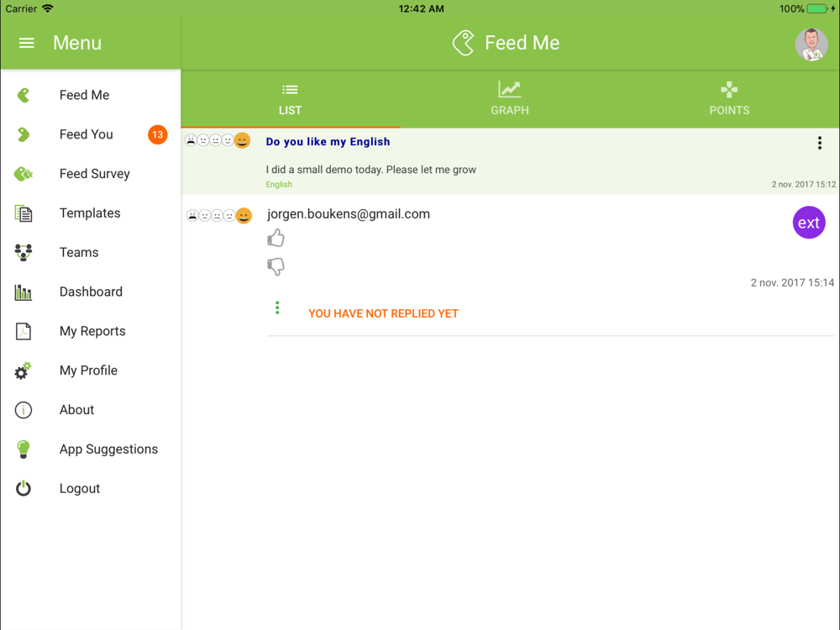The image size is (840, 630).
Task: Click the thumbs up icon
Action: (x=276, y=238)
